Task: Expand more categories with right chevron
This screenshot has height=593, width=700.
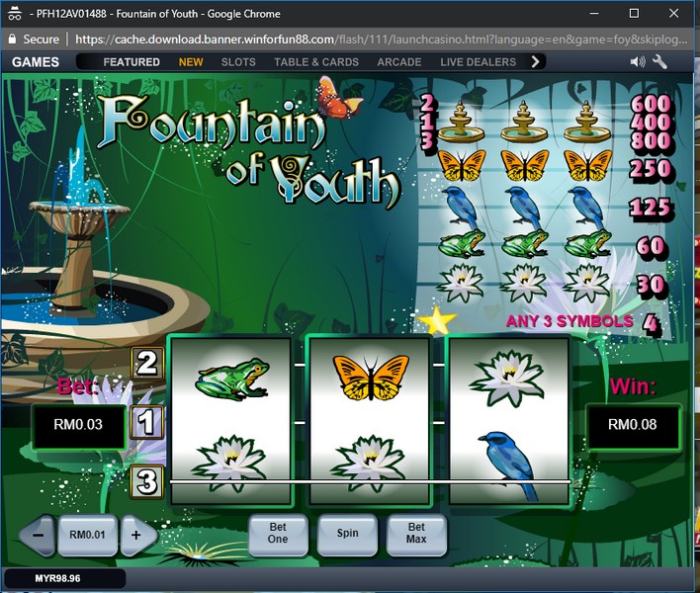Action: [536, 61]
